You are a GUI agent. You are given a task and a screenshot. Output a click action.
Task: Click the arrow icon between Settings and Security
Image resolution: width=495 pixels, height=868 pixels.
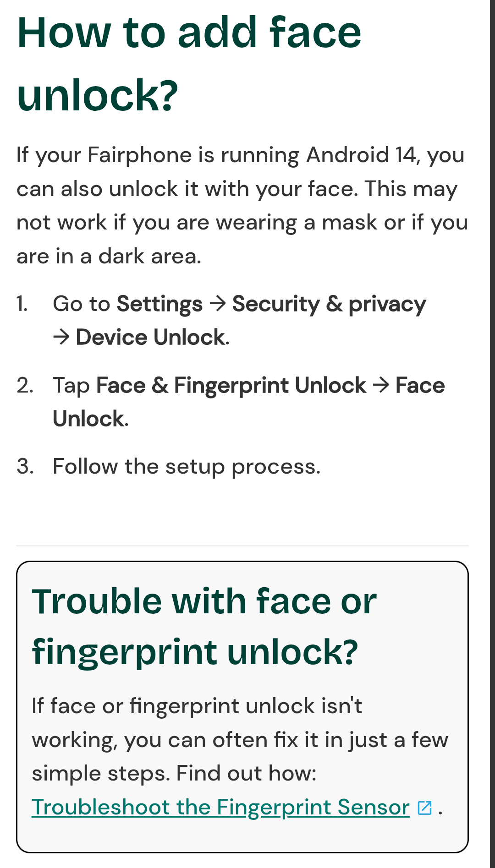[218, 304]
